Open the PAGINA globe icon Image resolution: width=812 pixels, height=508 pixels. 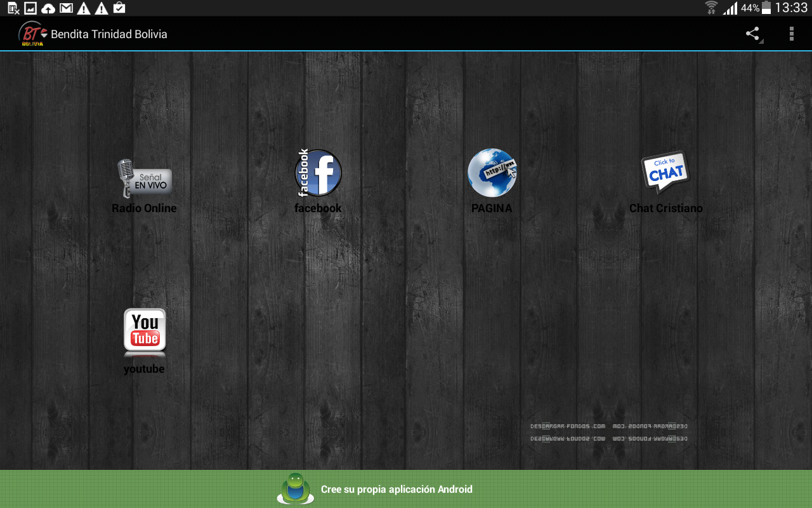coord(492,173)
